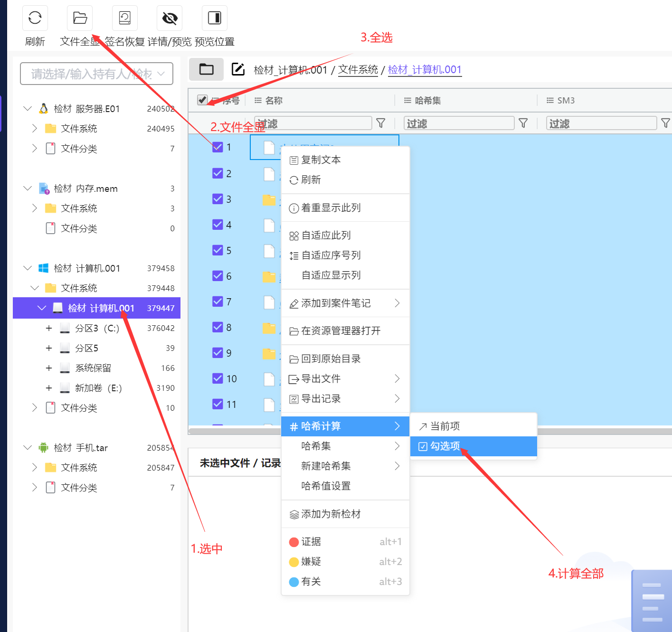Click the drive icon of 分区5
Image resolution: width=672 pixels, height=632 pixels.
(x=65, y=348)
